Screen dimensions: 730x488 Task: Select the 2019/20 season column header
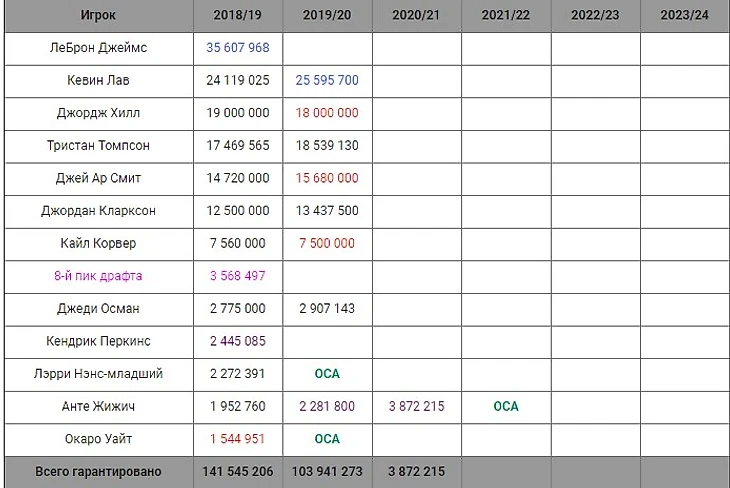[x=327, y=15]
